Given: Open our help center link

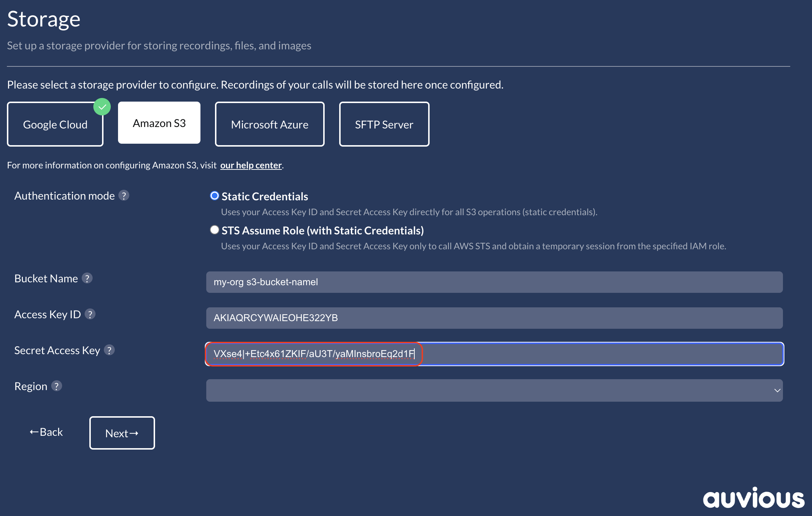Looking at the screenshot, I should [251, 165].
